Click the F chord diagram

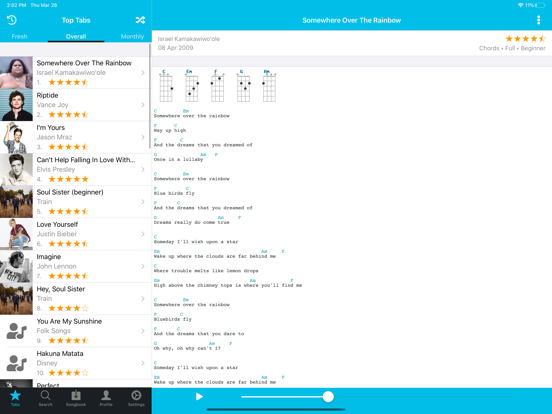click(217, 86)
